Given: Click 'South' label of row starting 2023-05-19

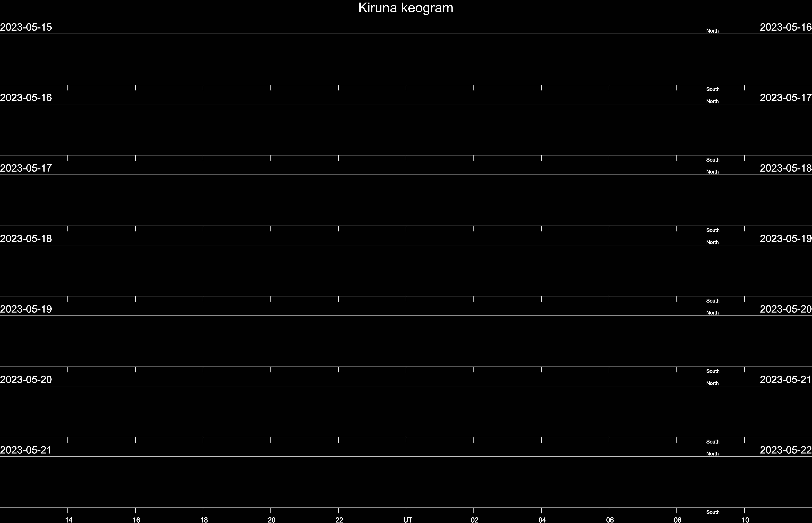Looking at the screenshot, I should (713, 371).
